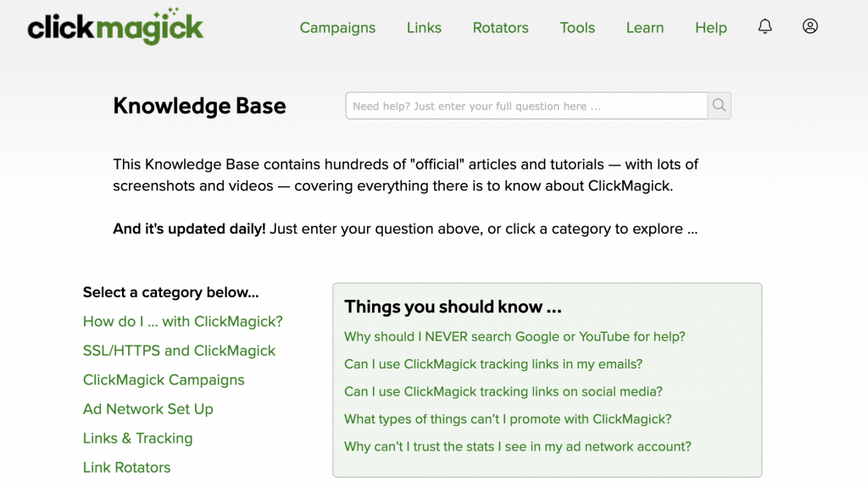Click the notification bell icon

[765, 27]
